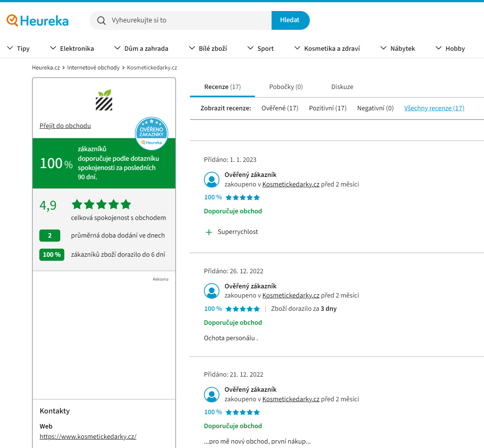Open the Nábytek category menu

(x=398, y=48)
